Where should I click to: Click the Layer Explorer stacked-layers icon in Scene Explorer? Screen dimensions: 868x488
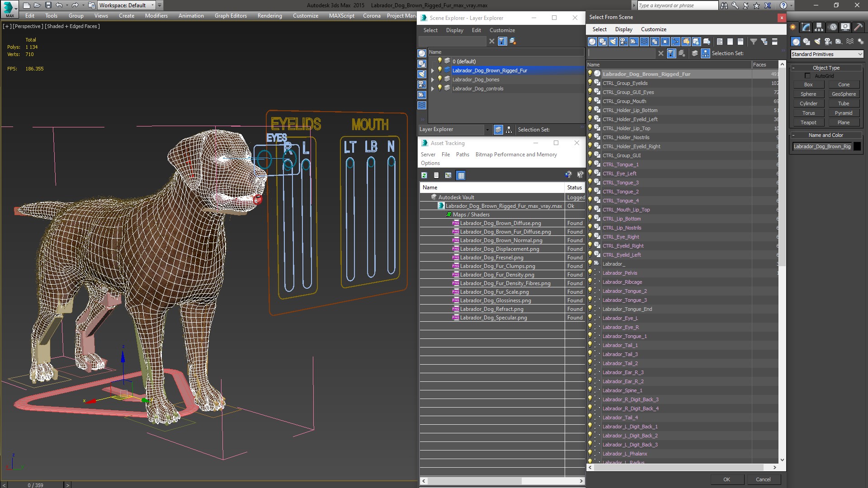(498, 130)
